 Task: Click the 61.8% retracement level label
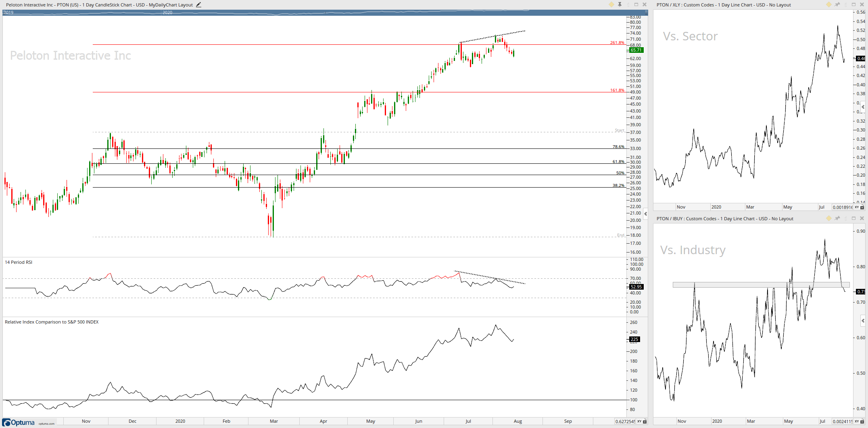[618, 161]
